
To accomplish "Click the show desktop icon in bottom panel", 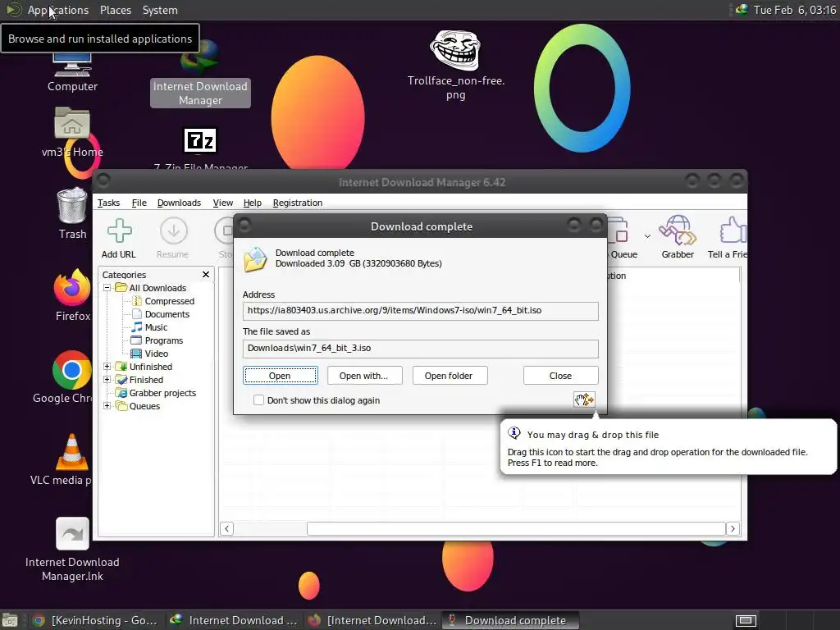I will [x=10, y=620].
